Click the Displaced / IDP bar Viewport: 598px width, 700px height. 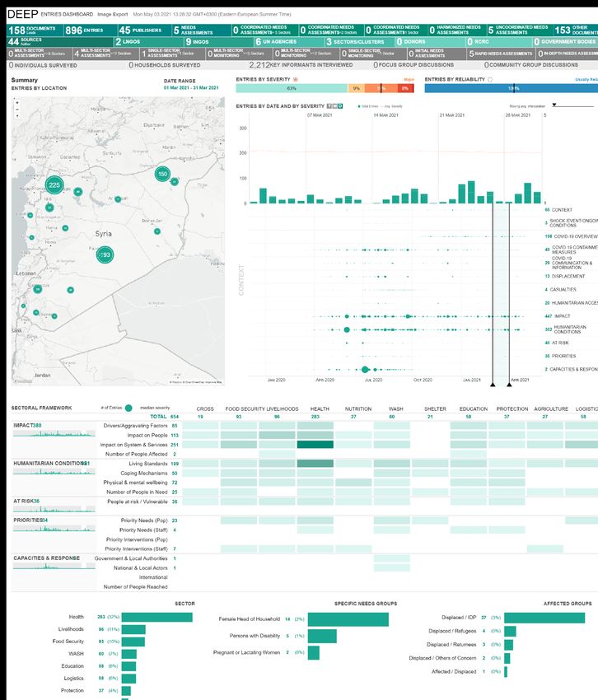[544, 618]
